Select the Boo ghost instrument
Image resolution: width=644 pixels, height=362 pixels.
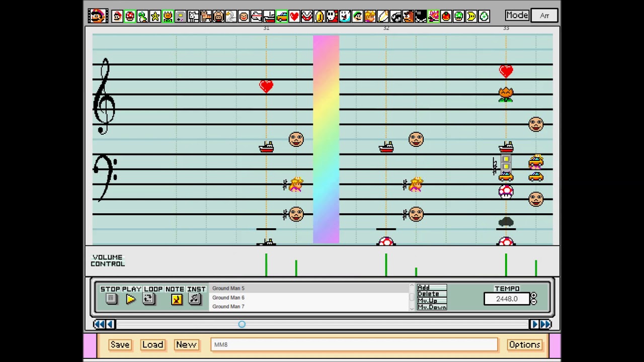click(345, 16)
